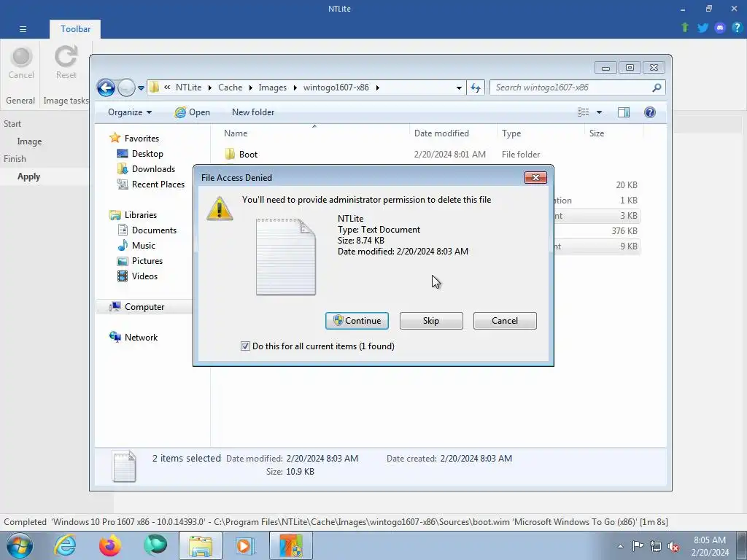Refresh the Explorer folder view
Screen dimensions: 747x560
pyautogui.click(x=476, y=87)
